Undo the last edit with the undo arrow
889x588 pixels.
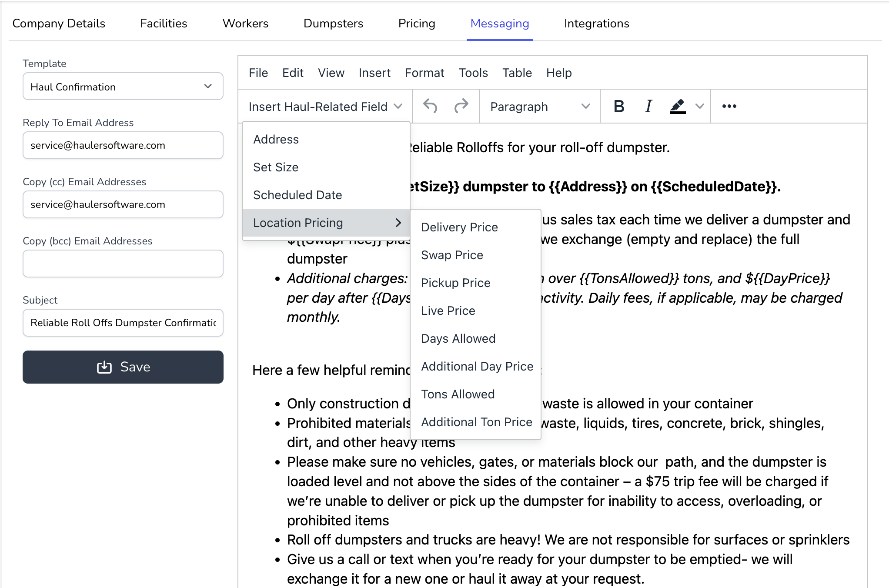click(x=430, y=106)
